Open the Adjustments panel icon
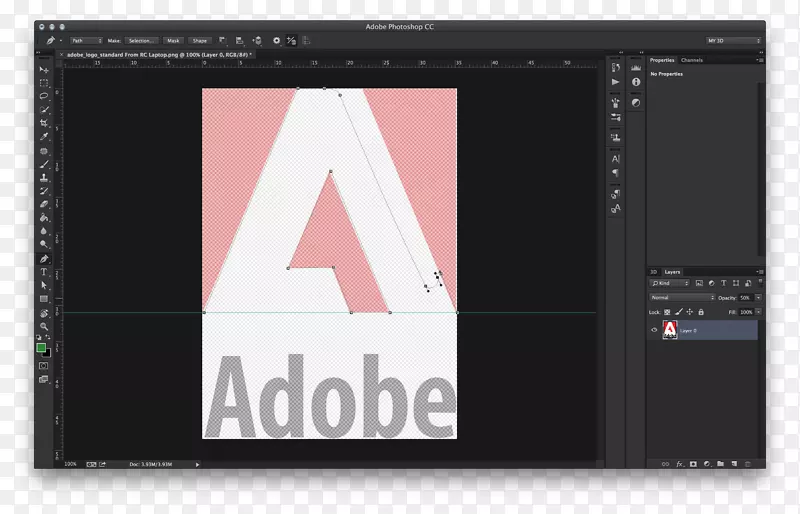The width and height of the screenshot is (800, 514). [636, 103]
